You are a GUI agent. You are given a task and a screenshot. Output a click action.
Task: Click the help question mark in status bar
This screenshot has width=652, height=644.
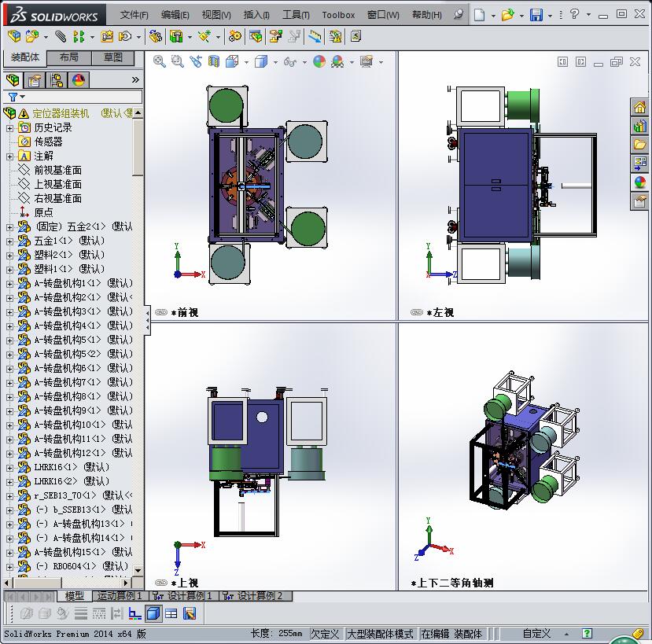[x=587, y=634]
